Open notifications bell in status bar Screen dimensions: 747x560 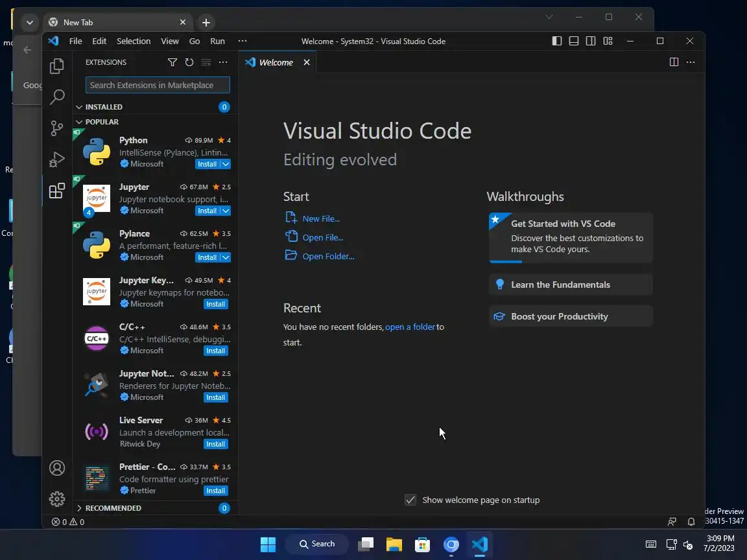click(x=691, y=522)
